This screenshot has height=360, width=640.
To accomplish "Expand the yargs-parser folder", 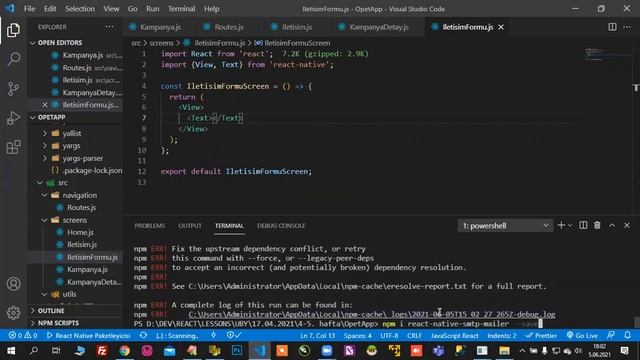I will coord(82,158).
